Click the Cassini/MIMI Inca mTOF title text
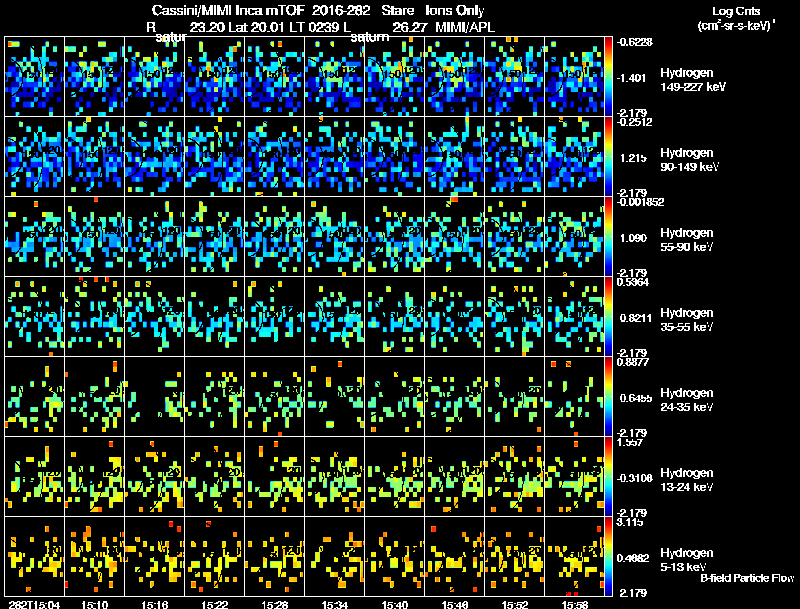This screenshot has height=609, width=800. point(228,10)
